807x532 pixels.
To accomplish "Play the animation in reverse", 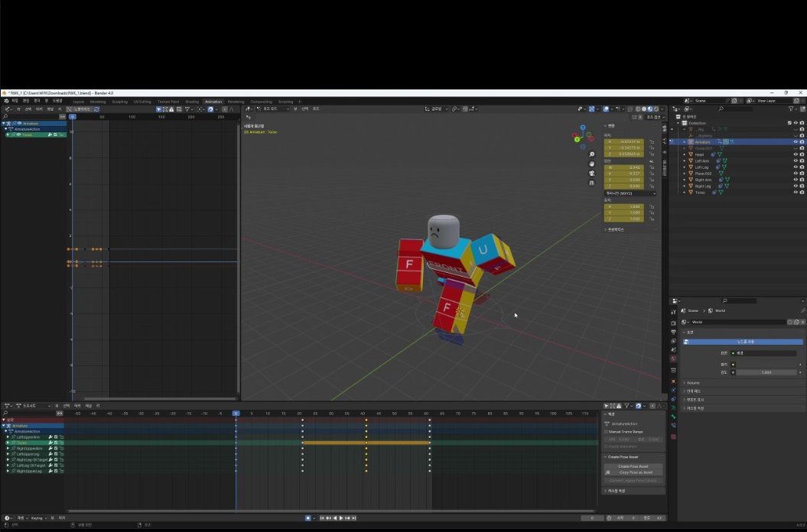I will (334, 518).
